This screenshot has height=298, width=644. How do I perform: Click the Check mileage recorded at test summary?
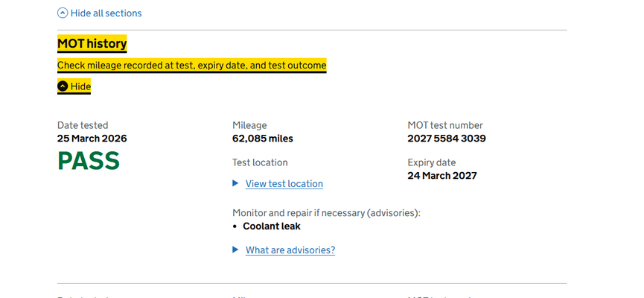click(x=191, y=66)
